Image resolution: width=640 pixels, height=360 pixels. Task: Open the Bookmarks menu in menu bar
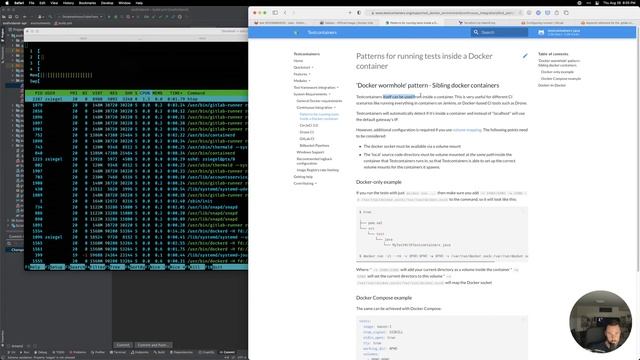point(87,3)
